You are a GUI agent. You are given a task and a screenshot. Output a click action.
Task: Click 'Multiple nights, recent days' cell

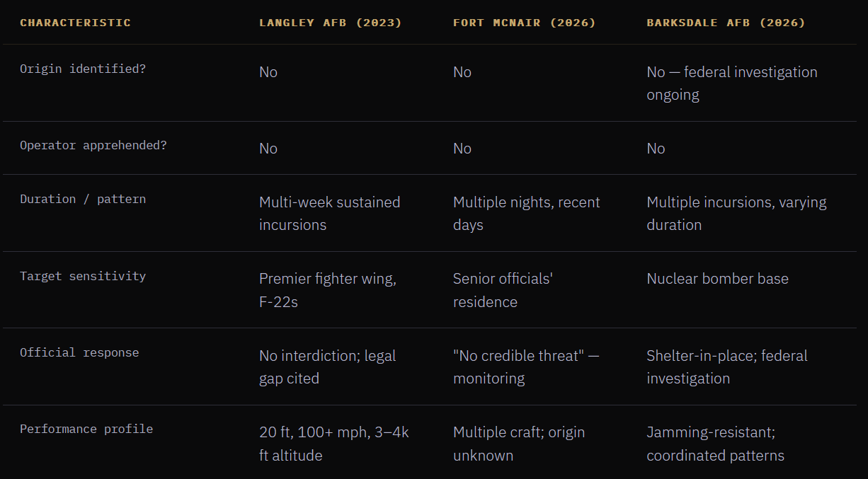click(526, 214)
